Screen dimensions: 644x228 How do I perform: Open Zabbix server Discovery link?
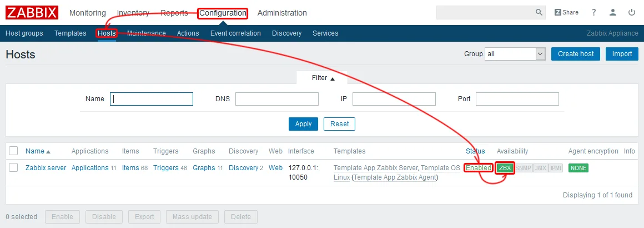point(243,167)
